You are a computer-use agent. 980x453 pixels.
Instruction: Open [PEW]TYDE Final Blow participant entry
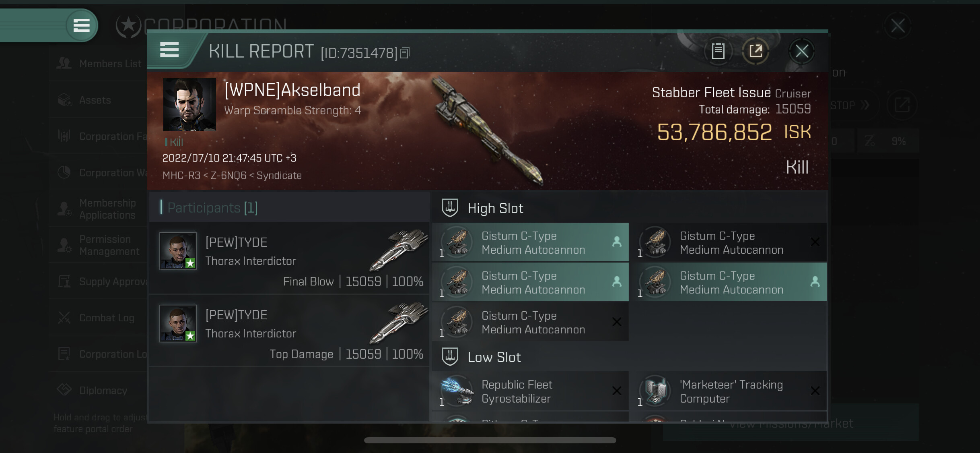[x=289, y=258]
